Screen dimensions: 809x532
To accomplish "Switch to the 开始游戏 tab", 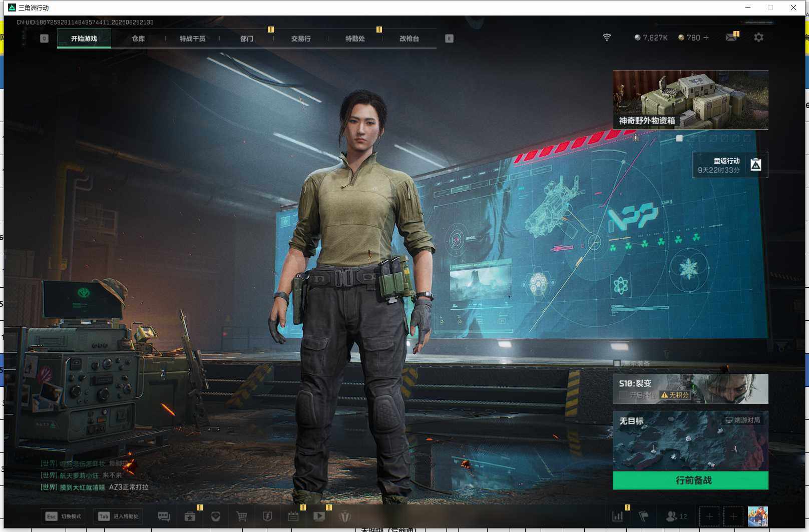I will click(x=84, y=39).
